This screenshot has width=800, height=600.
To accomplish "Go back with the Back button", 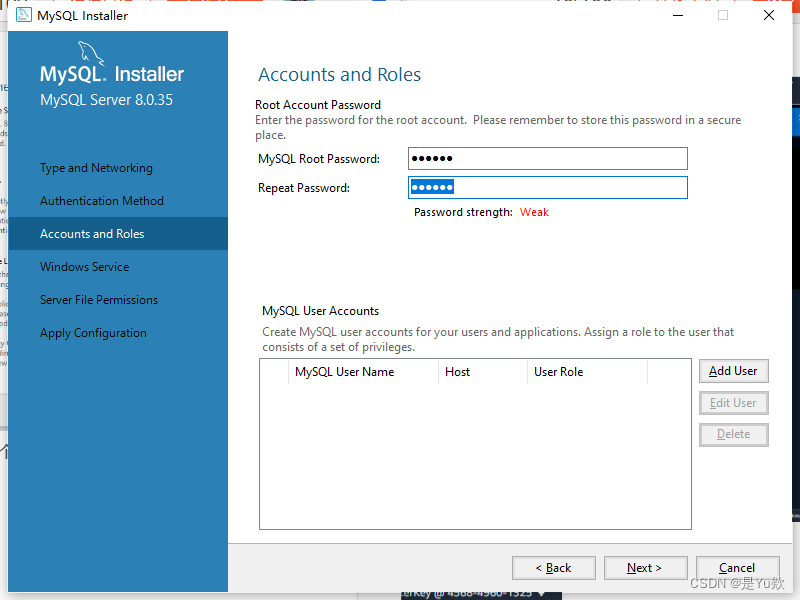I will 554,568.
